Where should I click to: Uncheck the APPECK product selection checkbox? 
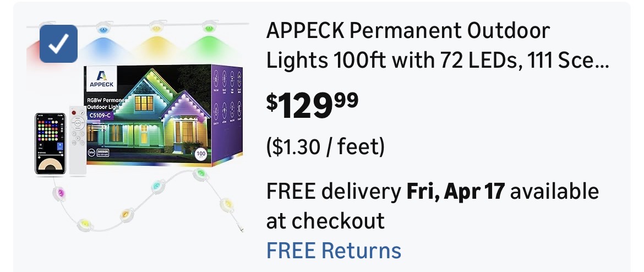click(59, 43)
